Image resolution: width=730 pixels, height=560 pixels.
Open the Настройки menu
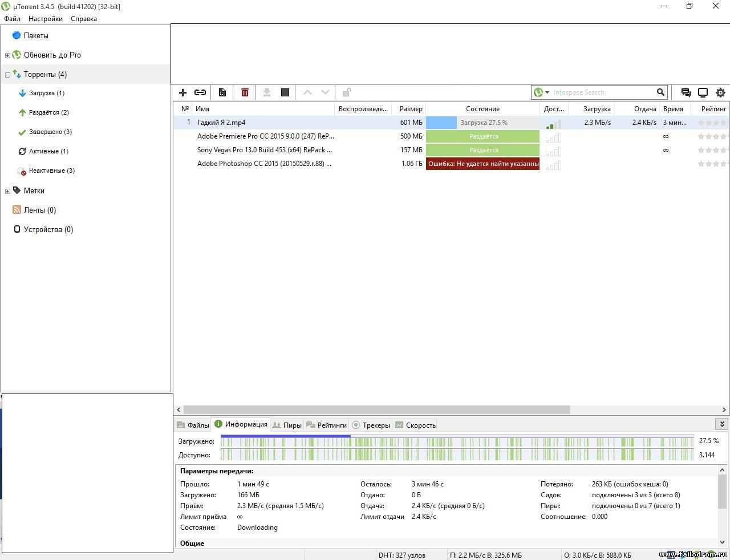46,19
